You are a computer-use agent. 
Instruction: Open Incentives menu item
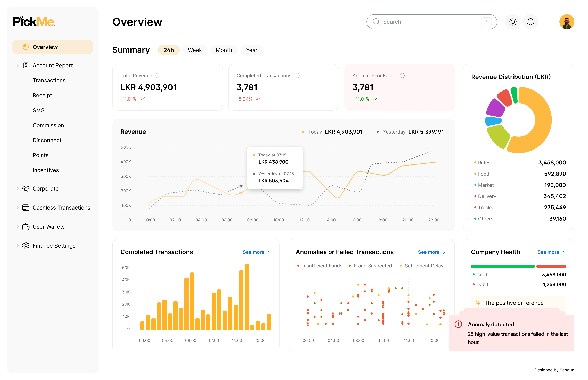46,170
